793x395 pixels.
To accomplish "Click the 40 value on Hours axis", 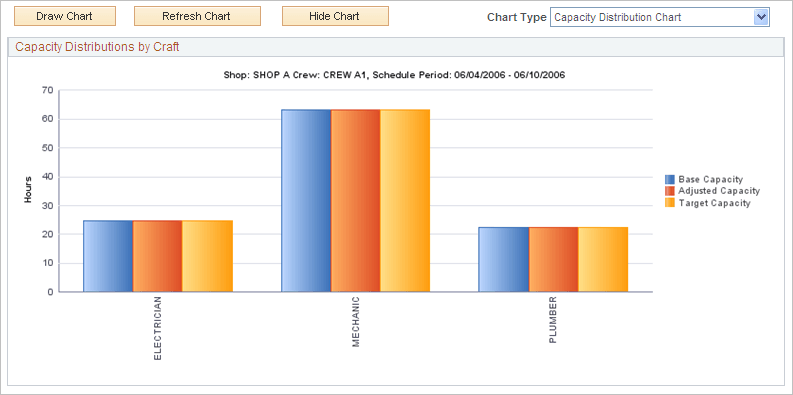I will pos(48,177).
